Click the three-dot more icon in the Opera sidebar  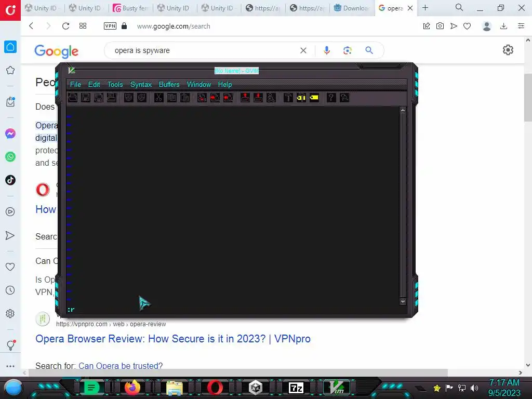[x=10, y=366]
